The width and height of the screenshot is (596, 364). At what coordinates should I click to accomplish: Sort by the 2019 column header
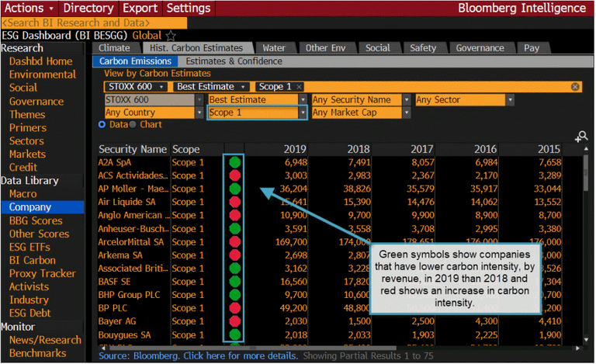pyautogui.click(x=295, y=149)
